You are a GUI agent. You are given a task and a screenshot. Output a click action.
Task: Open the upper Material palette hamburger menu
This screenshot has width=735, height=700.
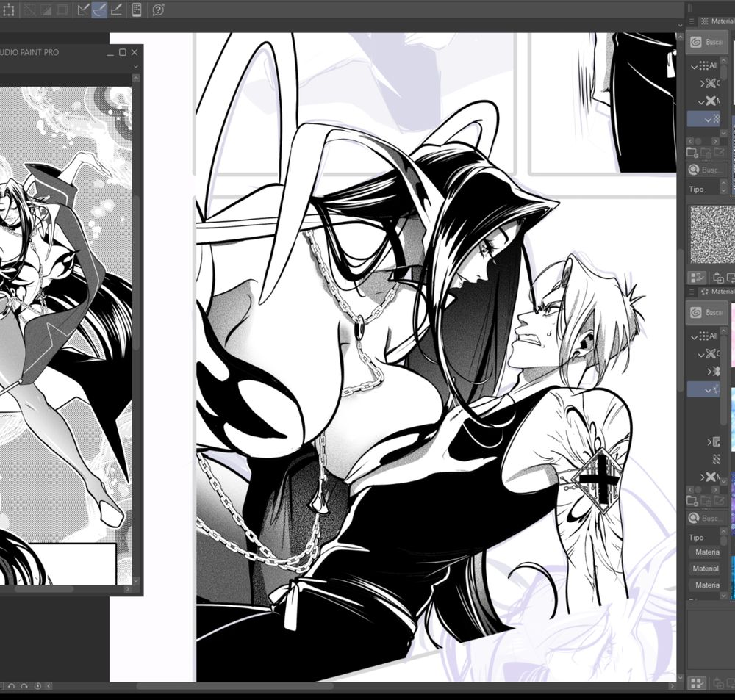coord(692,21)
